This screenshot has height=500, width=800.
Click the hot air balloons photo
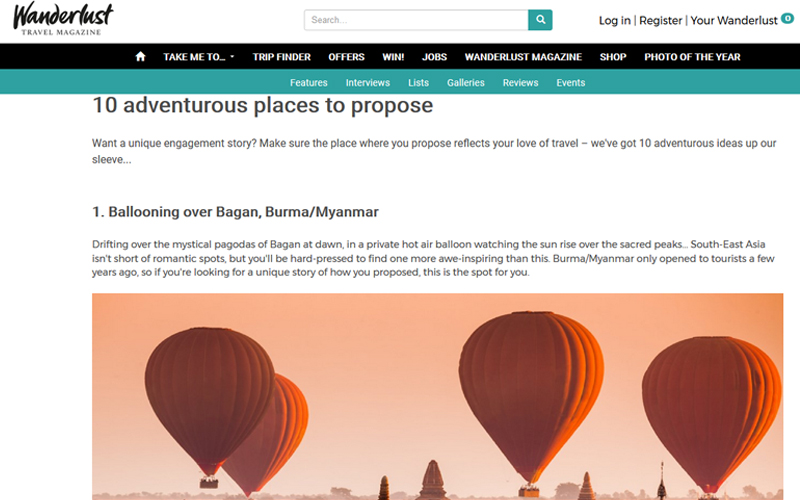(x=437, y=396)
